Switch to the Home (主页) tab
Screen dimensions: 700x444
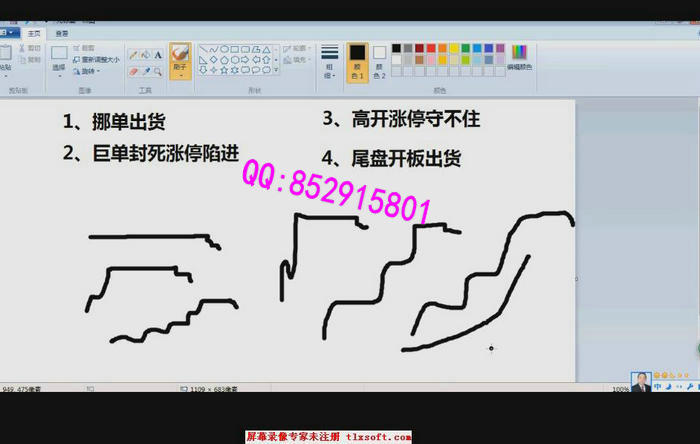[x=35, y=33]
